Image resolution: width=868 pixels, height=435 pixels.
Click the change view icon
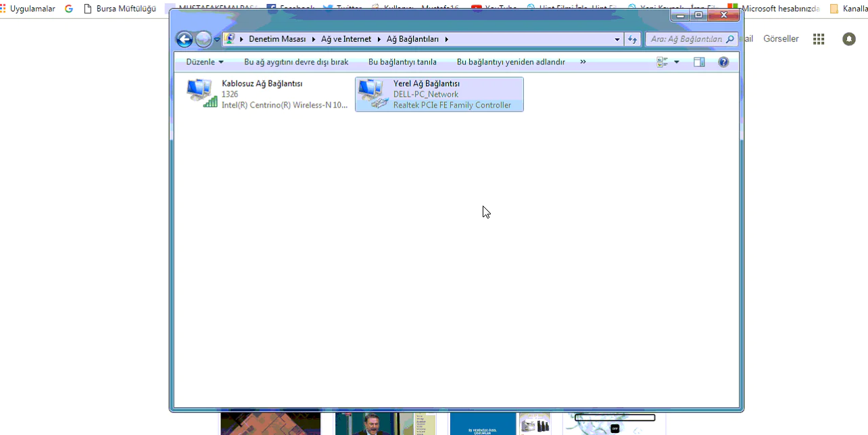662,62
